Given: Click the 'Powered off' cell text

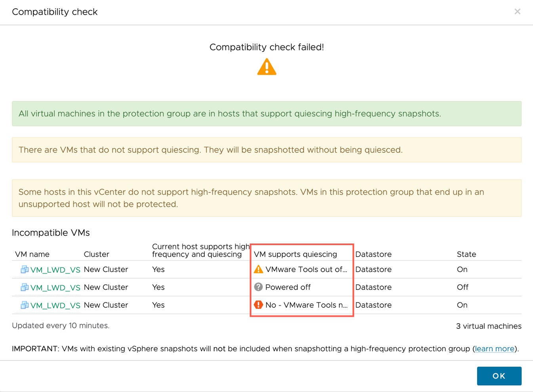Looking at the screenshot, I should click(288, 287).
